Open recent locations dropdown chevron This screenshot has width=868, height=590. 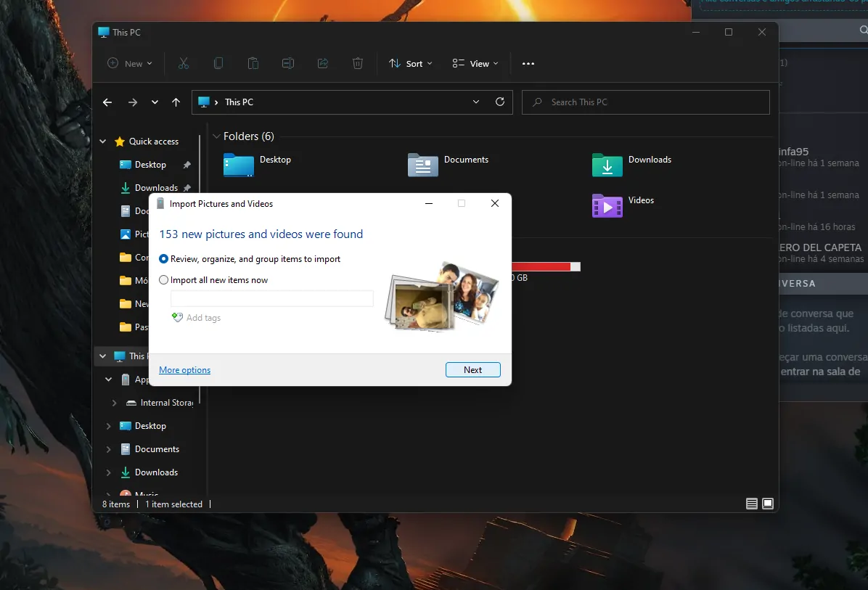coord(155,102)
